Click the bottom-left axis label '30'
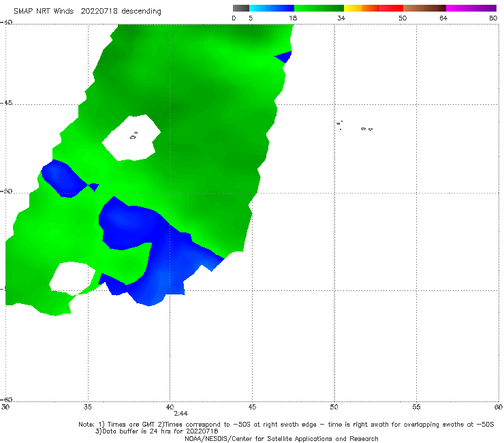 5,408
